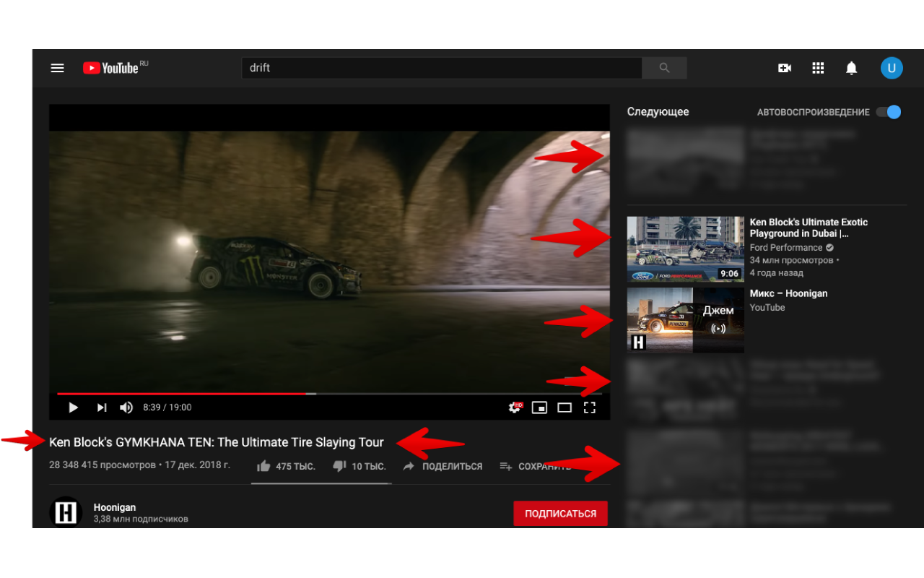Viewport: 924px width, 578px height.
Task: Open the notifications bell
Action: pyautogui.click(x=852, y=68)
